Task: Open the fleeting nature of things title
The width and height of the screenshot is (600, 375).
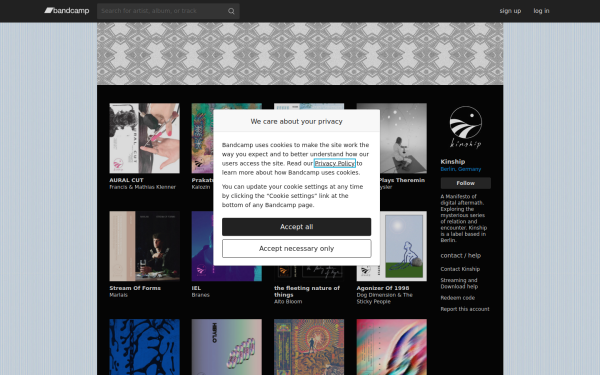Action: point(307,292)
